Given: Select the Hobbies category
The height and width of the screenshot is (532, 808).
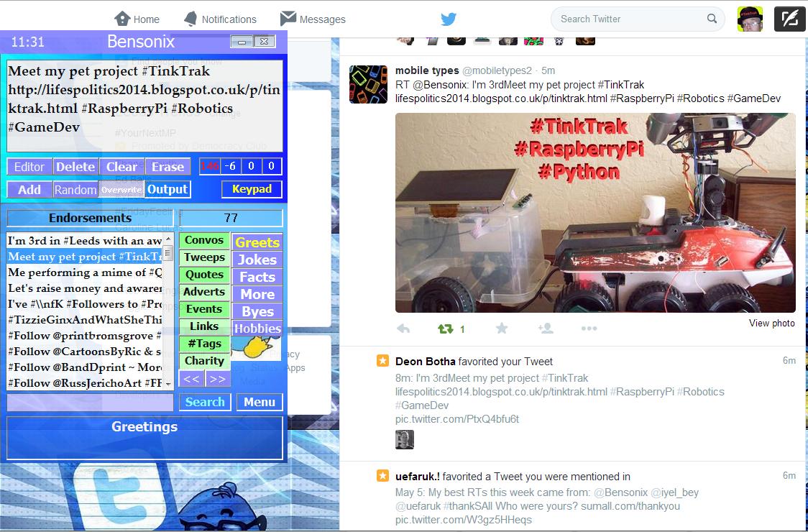Looking at the screenshot, I should coord(257,329).
